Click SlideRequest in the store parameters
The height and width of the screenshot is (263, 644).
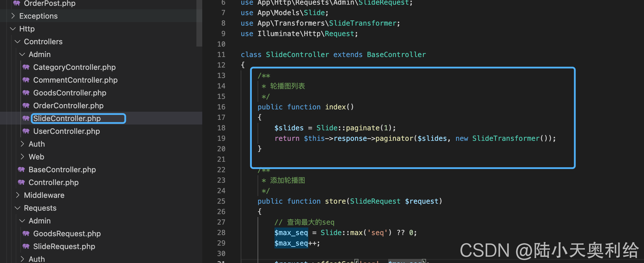pos(375,201)
